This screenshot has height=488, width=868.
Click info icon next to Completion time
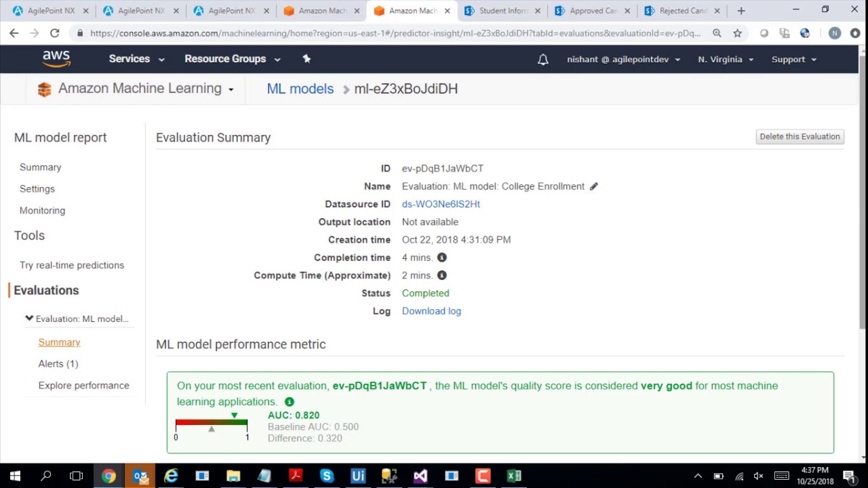coord(441,258)
